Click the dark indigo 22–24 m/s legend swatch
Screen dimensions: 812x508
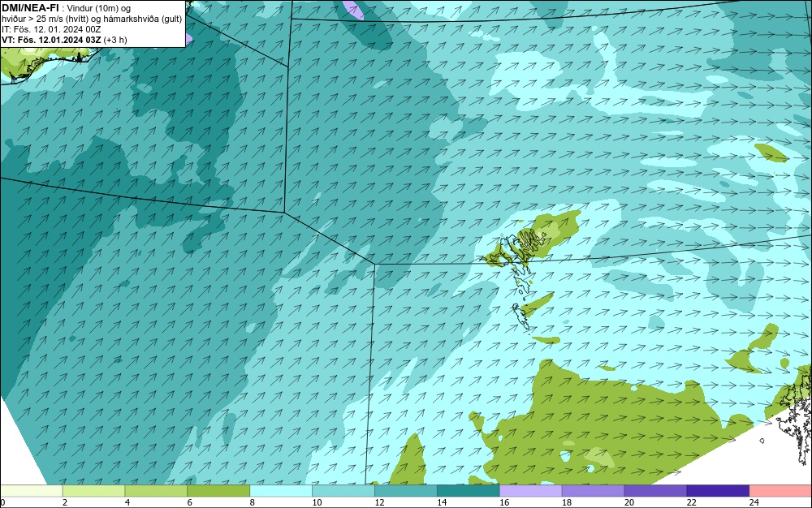(719, 490)
